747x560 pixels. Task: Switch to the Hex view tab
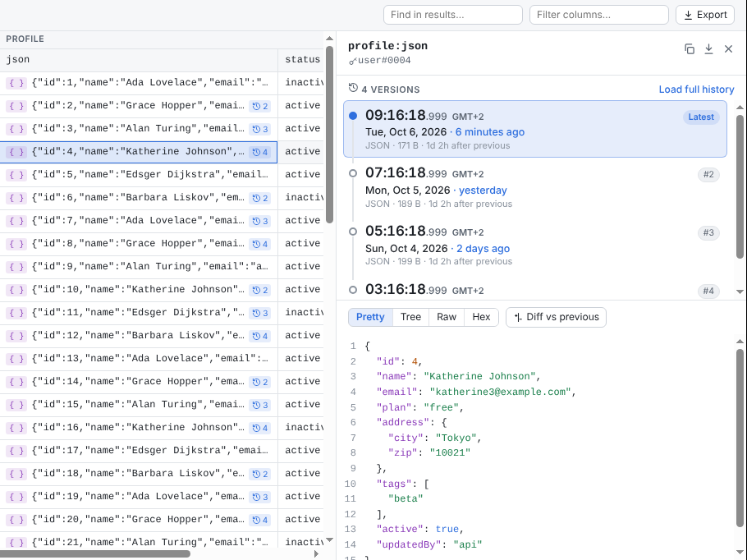pyautogui.click(x=481, y=317)
